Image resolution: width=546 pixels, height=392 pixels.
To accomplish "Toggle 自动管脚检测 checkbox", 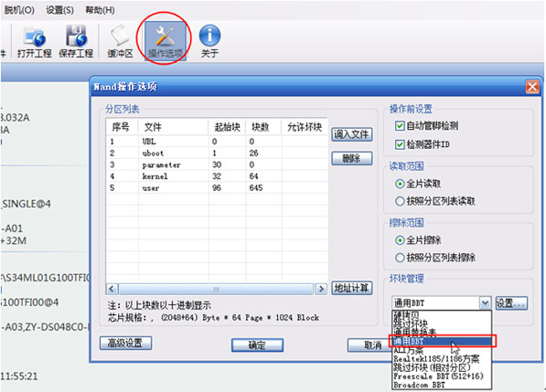I will pos(400,125).
